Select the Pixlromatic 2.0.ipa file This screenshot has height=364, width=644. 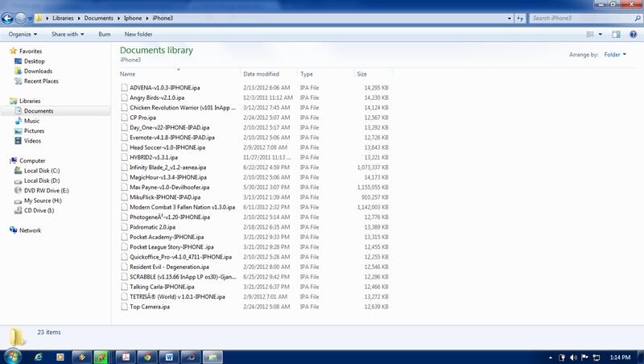tap(152, 227)
